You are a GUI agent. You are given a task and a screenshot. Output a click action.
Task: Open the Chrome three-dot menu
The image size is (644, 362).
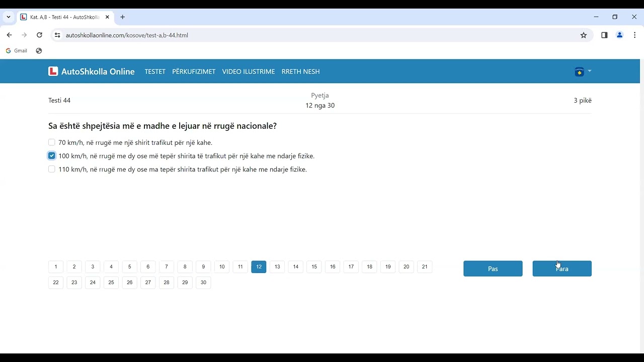click(635, 35)
